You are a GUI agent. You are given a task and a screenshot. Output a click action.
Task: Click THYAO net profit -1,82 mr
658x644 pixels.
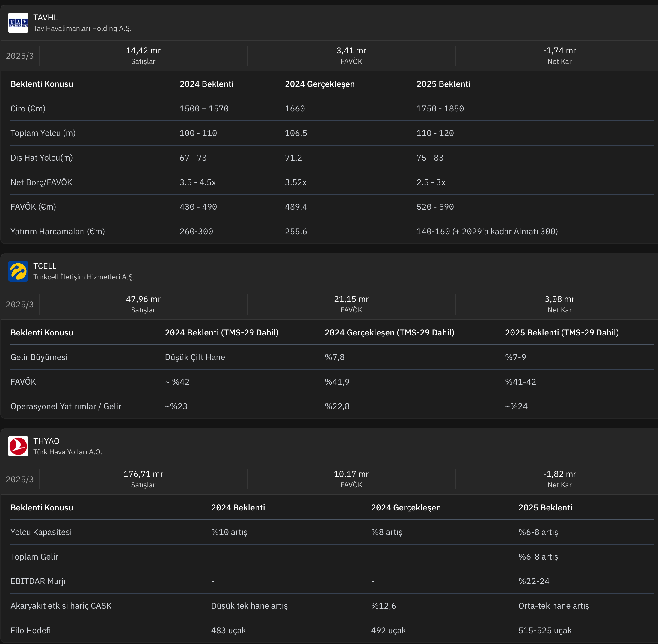(559, 474)
